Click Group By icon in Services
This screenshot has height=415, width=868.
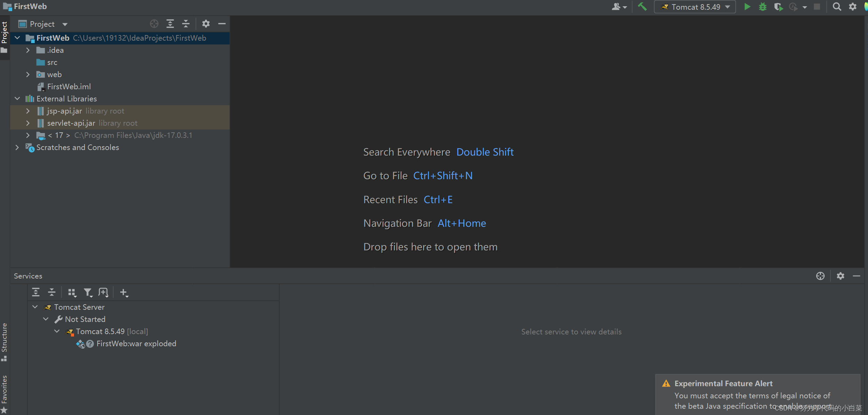coord(72,293)
